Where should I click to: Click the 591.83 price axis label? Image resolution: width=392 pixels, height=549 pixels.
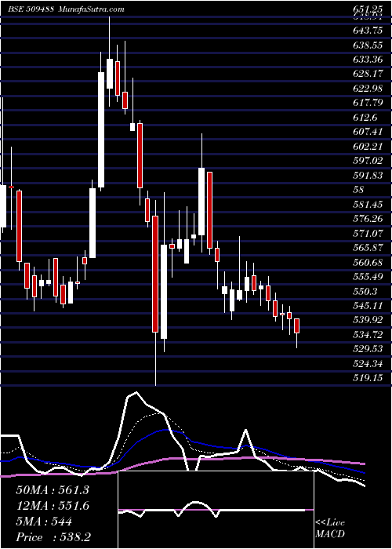point(368,176)
